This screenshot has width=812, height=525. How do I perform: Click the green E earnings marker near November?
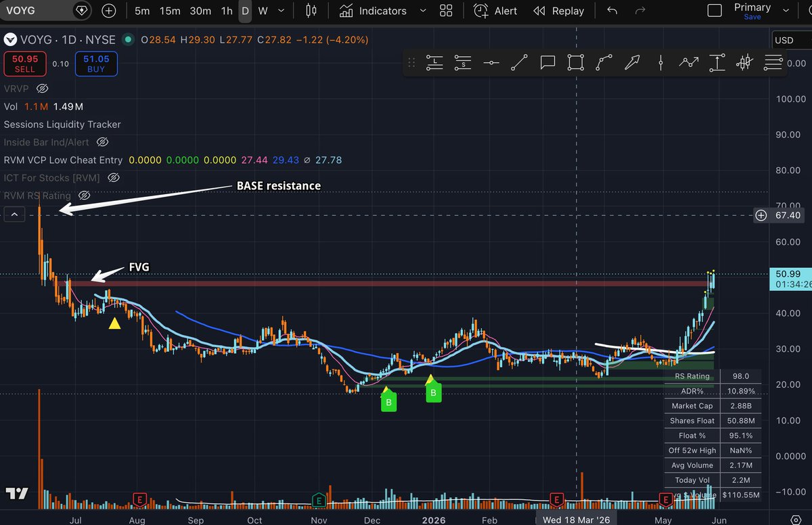(x=319, y=500)
